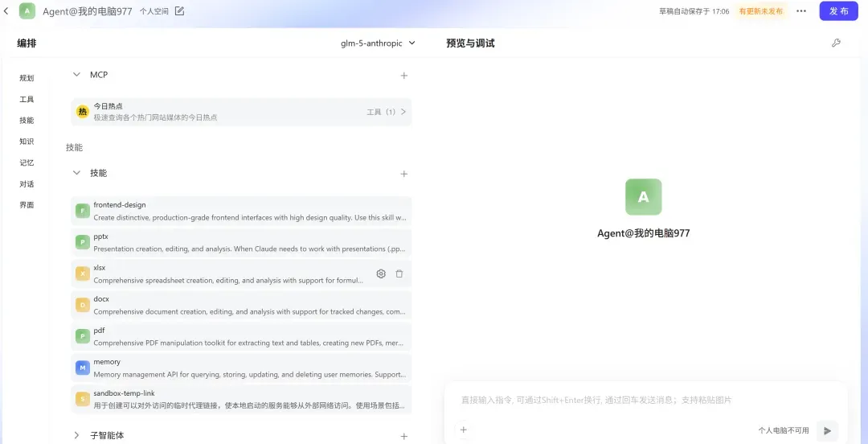This screenshot has width=868, height=444.
Task: Click 极速查询各个热门网站媒体的今日热点 description
Action: coord(155,117)
